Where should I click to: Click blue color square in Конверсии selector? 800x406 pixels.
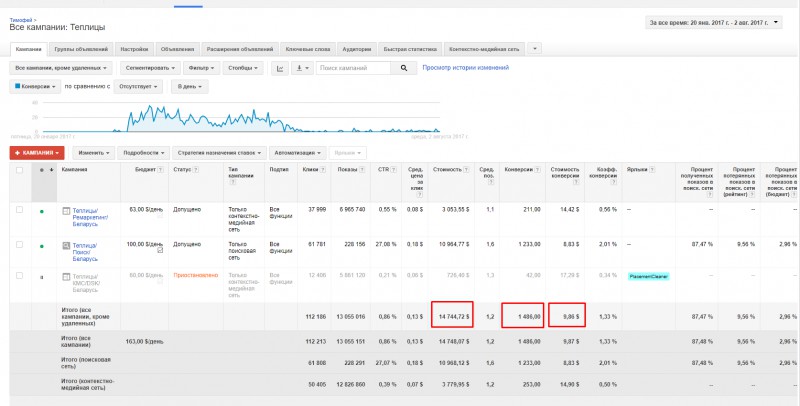pos(17,86)
